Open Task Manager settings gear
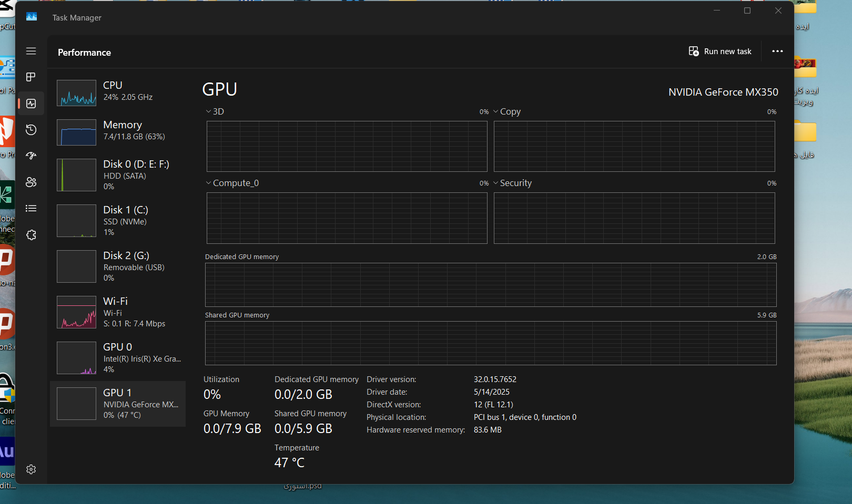This screenshot has height=504, width=852. coord(31,469)
